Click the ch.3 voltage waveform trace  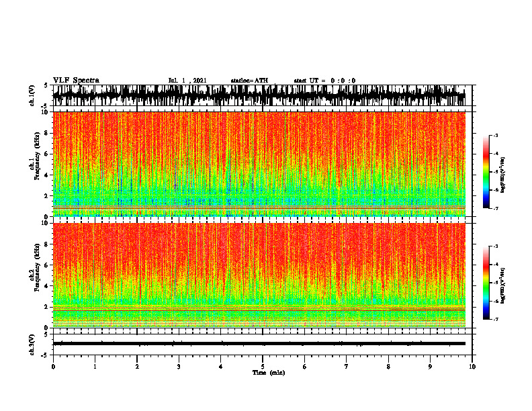pyautogui.click(x=259, y=344)
